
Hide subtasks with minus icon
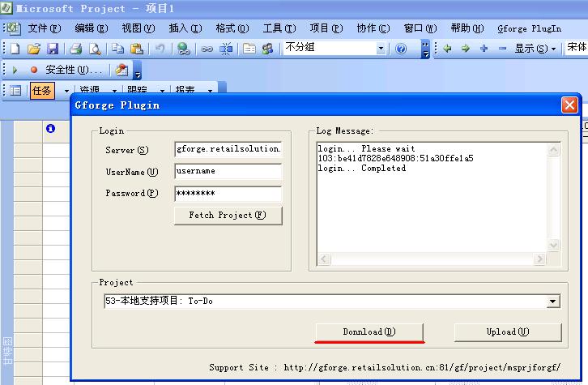(x=502, y=49)
